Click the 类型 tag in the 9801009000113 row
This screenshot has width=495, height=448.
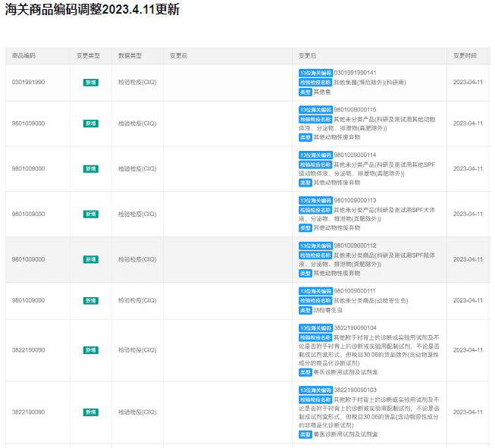305,228
